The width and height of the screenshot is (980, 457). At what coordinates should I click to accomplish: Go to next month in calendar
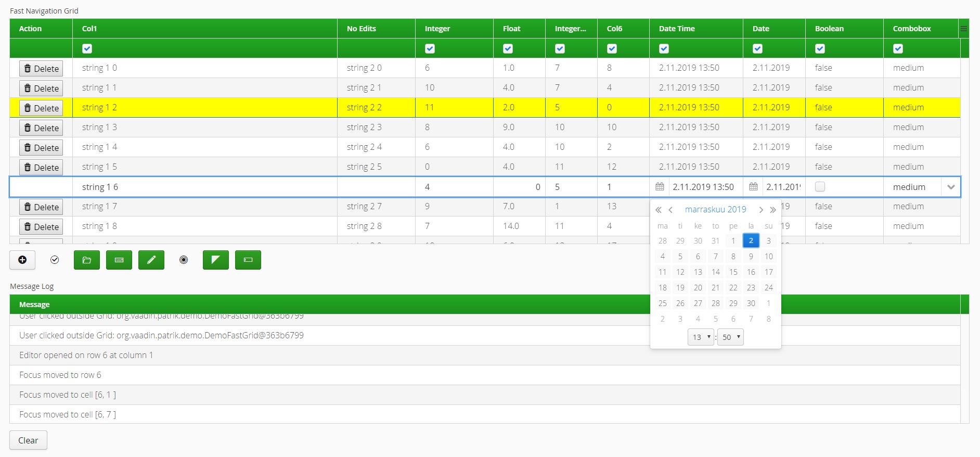[761, 210]
